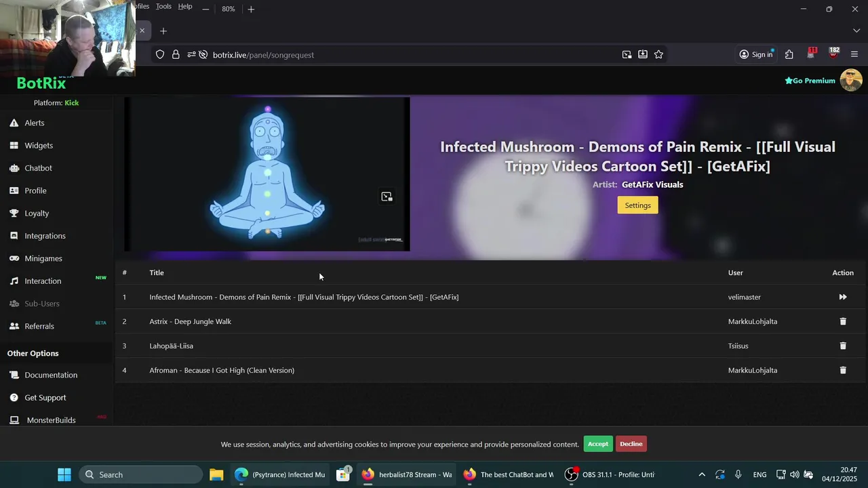Image resolution: width=868 pixels, height=488 pixels.
Task: Open a new browser tab with the plus
Action: [x=163, y=31]
